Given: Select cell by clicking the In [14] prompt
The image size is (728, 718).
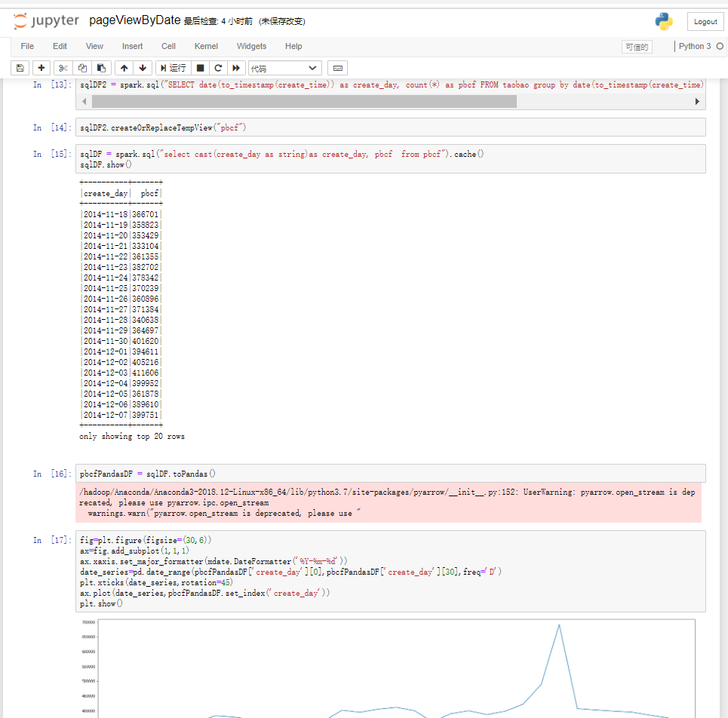Looking at the screenshot, I should pos(52,127).
